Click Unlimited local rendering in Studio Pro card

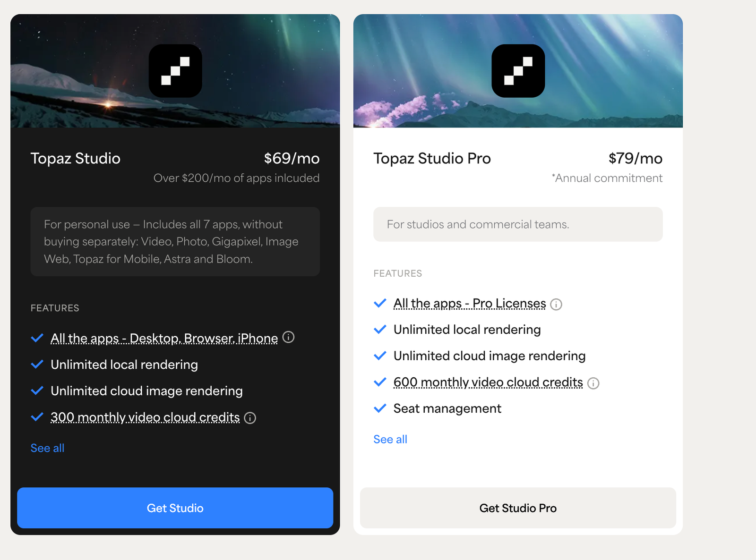(x=467, y=330)
